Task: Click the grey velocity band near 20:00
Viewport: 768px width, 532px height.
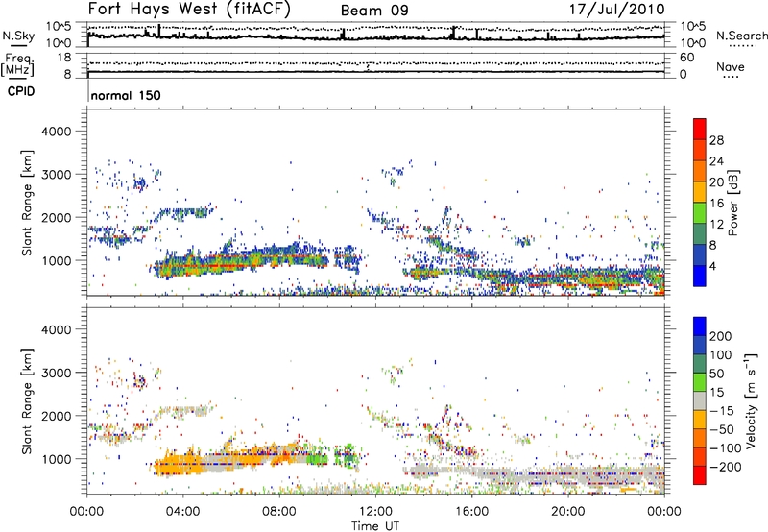Action: click(x=568, y=475)
